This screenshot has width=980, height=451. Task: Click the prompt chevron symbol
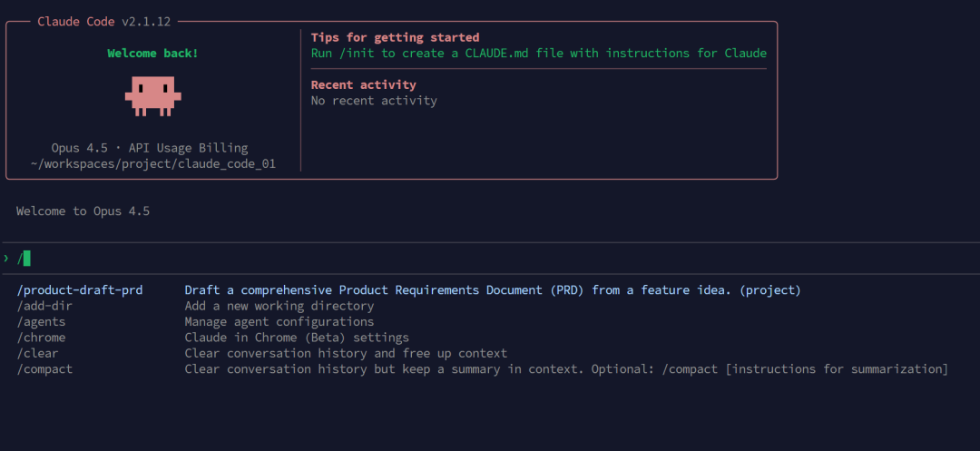click(x=6, y=259)
